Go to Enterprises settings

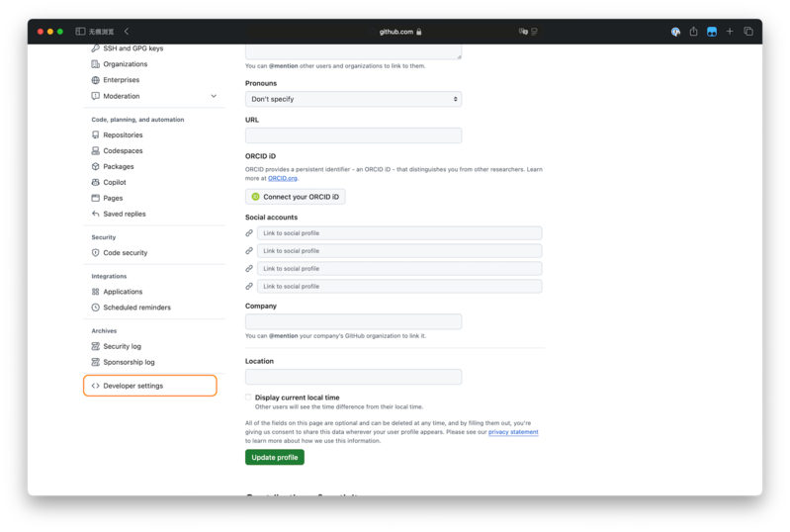point(121,80)
